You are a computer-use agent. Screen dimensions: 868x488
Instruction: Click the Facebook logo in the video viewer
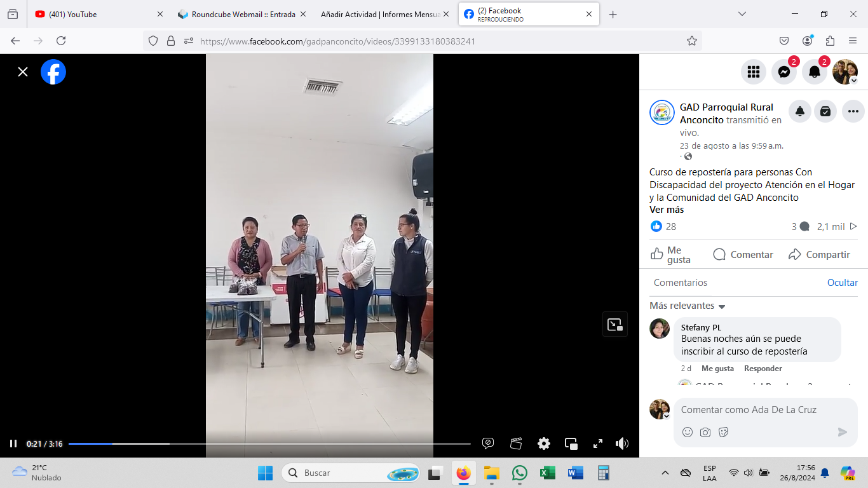click(53, 72)
